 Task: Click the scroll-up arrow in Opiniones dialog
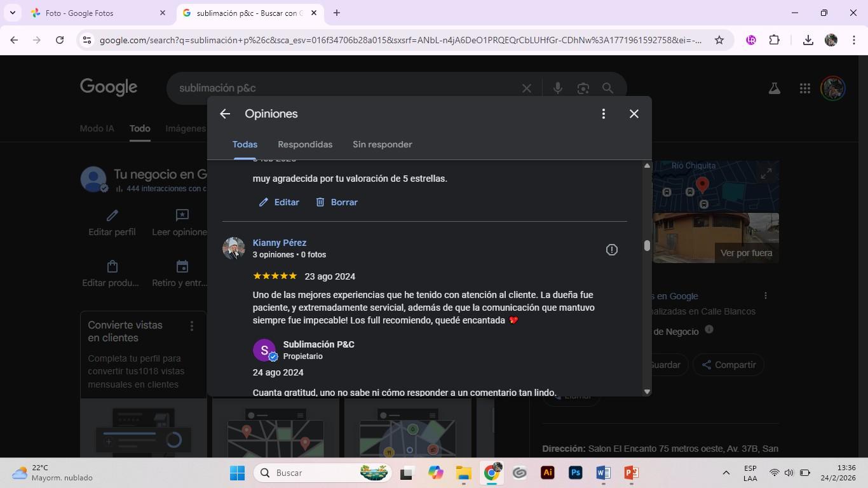(x=647, y=166)
